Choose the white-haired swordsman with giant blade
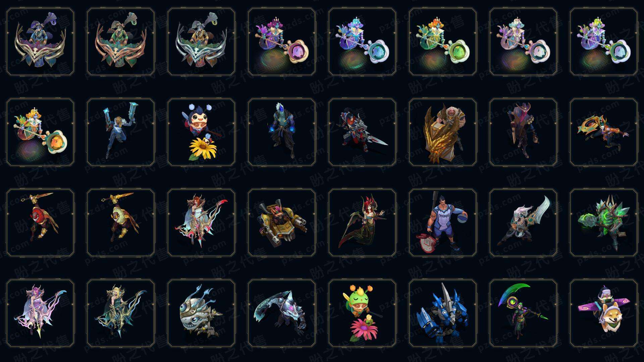 [523, 223]
